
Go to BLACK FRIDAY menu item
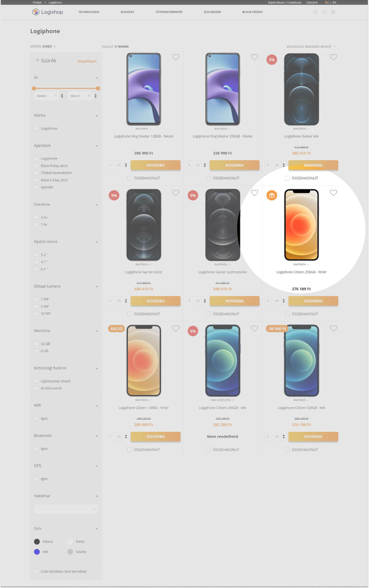click(253, 12)
